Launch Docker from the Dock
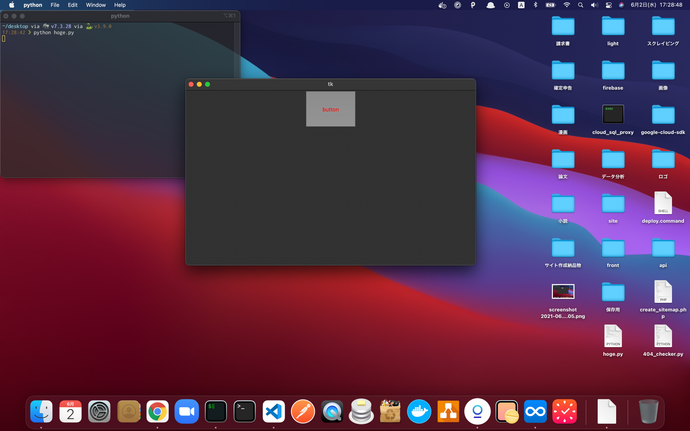Viewport: 690px width, 431px height. 419,411
